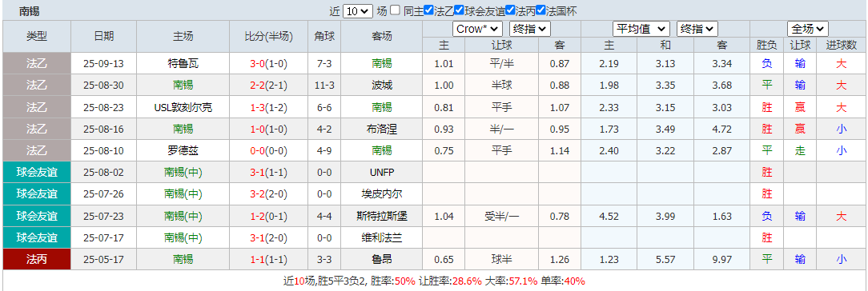
Task: Select the 法乙 cell for 25-08-16
Action: [37, 129]
